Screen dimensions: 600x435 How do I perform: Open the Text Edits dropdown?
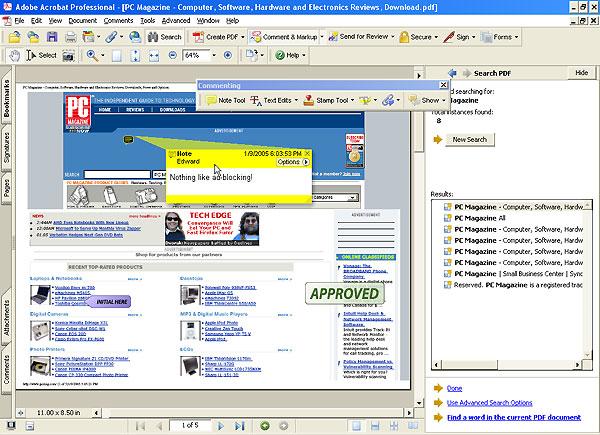pos(296,101)
